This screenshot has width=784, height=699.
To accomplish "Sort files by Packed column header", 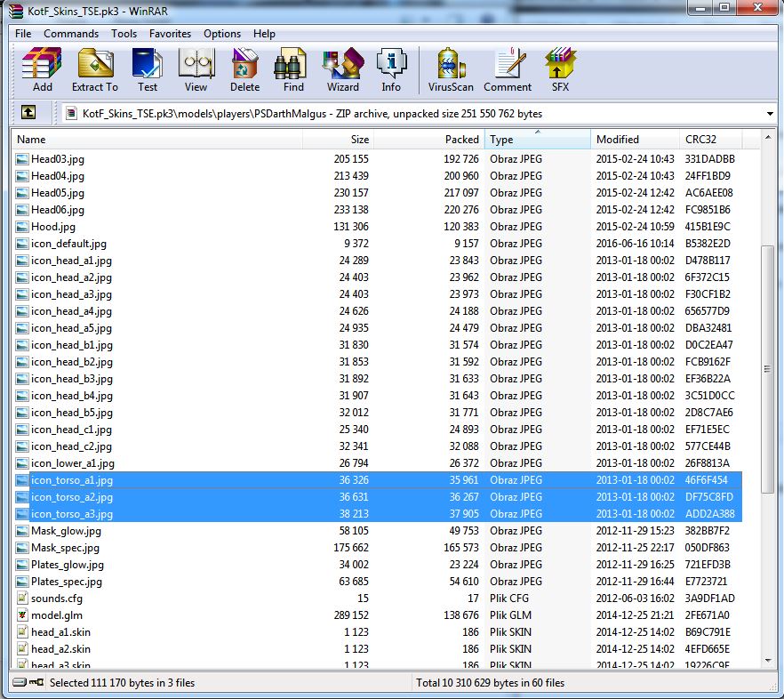I will click(429, 139).
